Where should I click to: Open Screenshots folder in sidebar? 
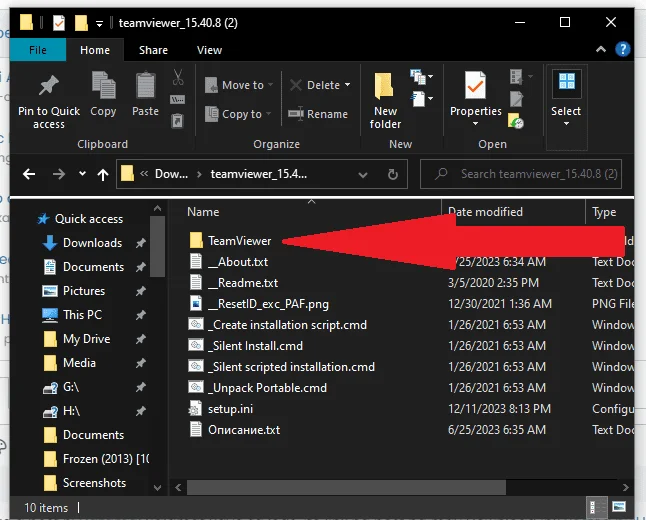[x=84, y=483]
